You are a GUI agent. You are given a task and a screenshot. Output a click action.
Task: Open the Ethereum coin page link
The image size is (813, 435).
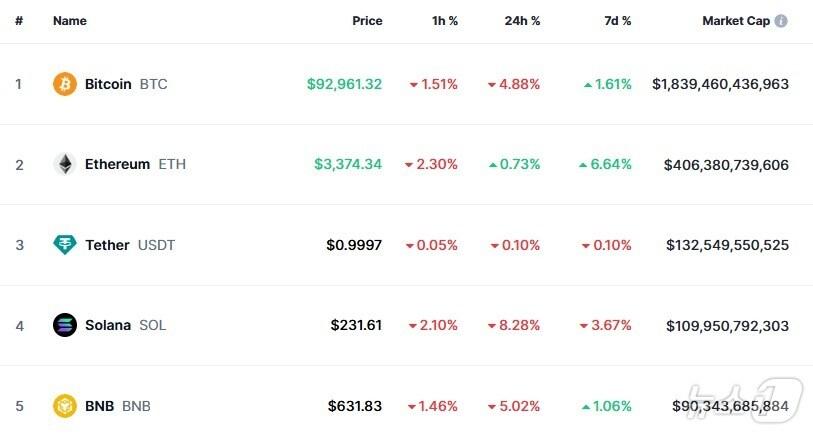click(x=117, y=164)
